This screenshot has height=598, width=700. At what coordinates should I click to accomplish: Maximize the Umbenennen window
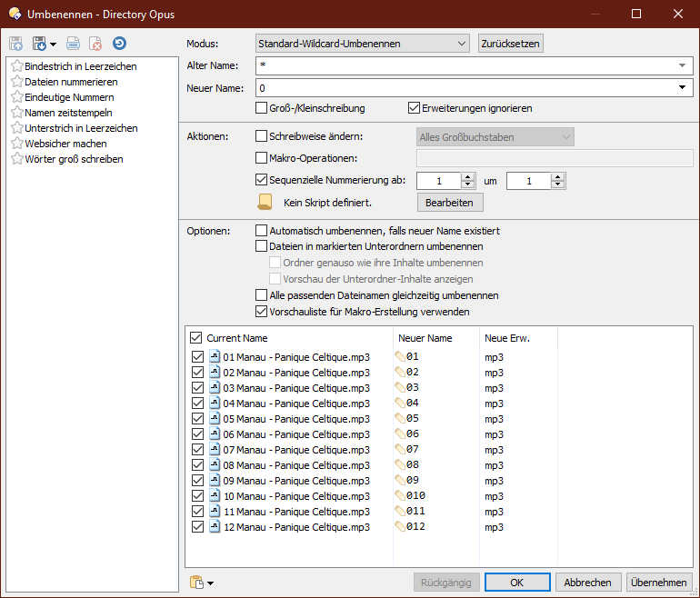coord(636,14)
